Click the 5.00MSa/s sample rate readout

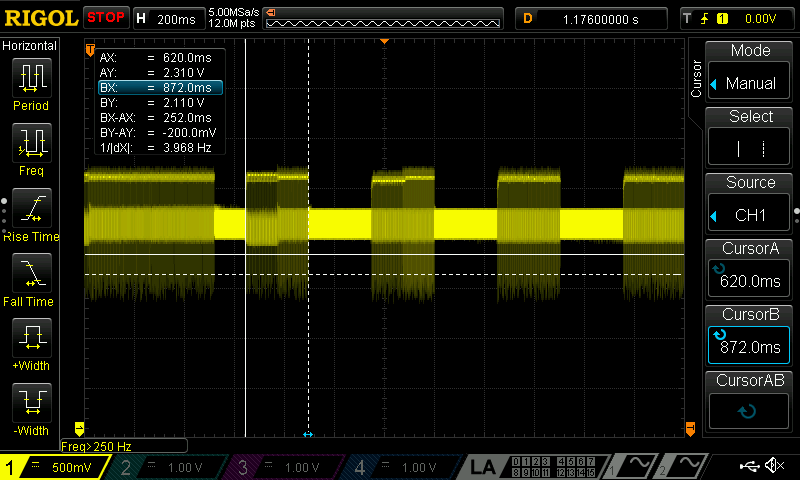coord(234,12)
